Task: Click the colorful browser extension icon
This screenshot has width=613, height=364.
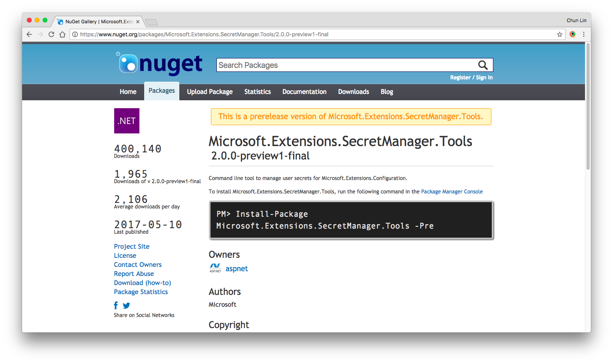Action: click(573, 34)
